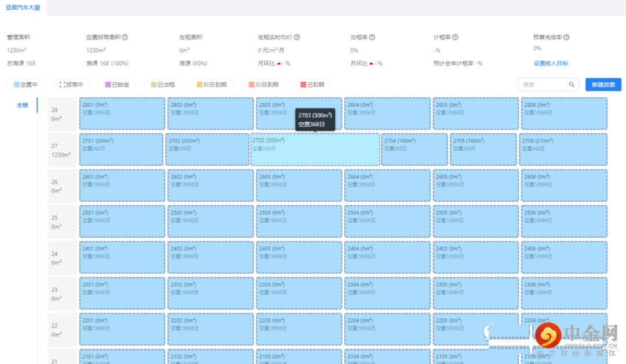Screen dimensions: 626x364
Task: Select room 2201 cell
Action: point(122,329)
